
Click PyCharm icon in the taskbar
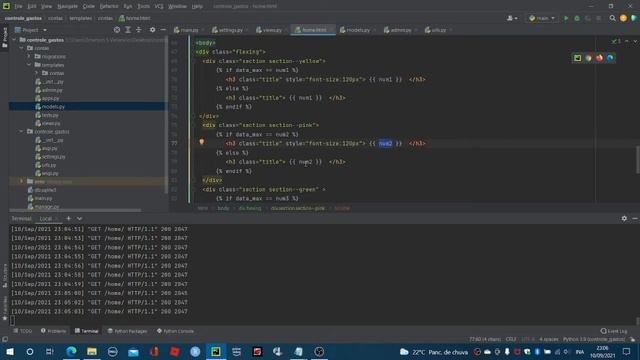tap(216, 351)
